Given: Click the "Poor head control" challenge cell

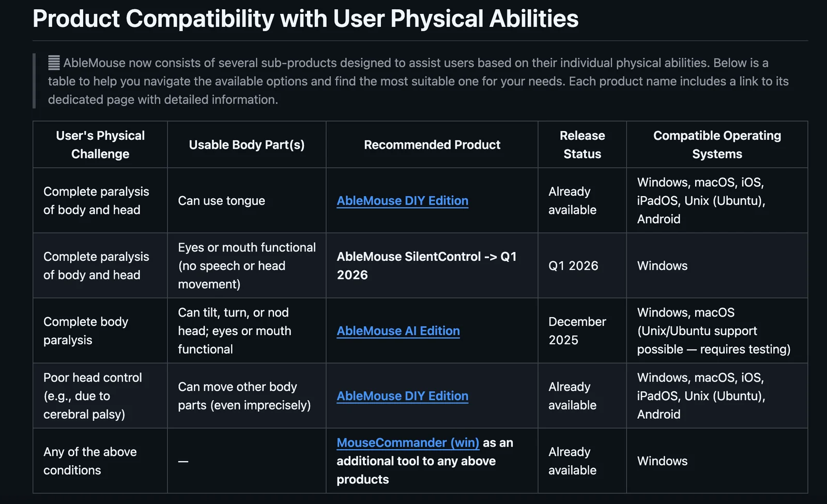Looking at the screenshot, I should (93, 396).
